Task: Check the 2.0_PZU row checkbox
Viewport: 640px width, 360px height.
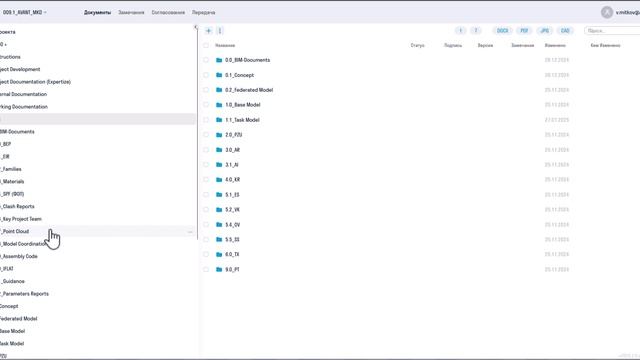Action: pyautogui.click(x=206, y=135)
